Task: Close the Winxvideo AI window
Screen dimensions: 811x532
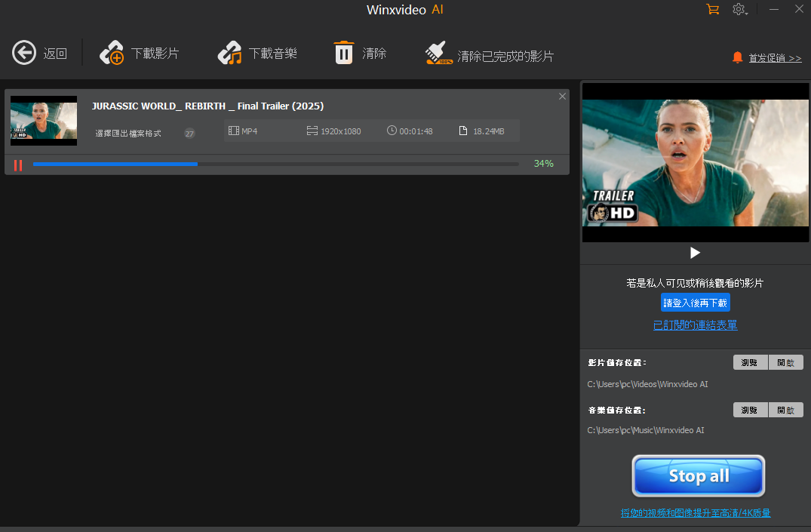Action: (799, 9)
